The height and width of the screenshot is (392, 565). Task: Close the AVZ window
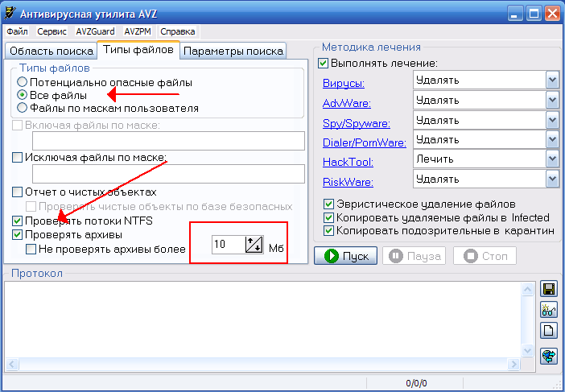(552, 14)
